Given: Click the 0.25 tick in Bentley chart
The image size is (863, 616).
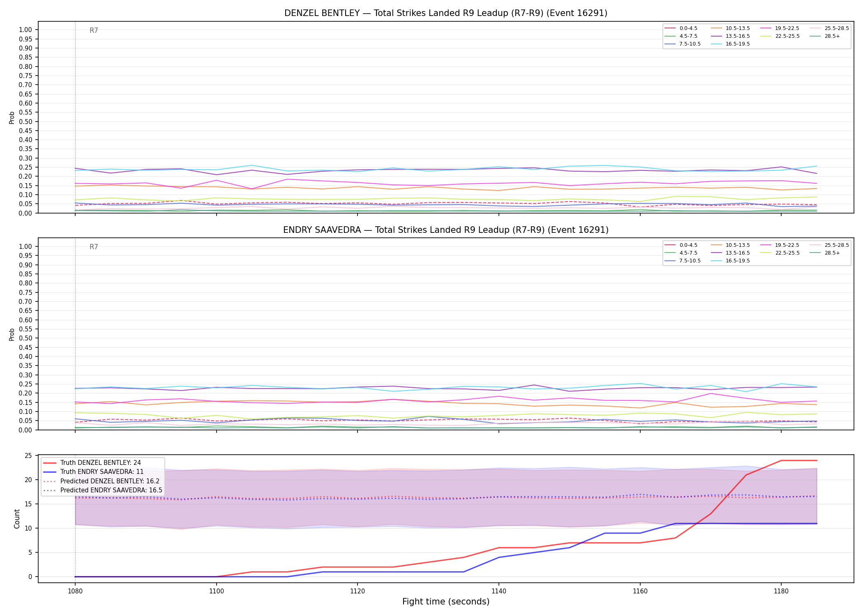Looking at the screenshot, I should pyautogui.click(x=25, y=168).
